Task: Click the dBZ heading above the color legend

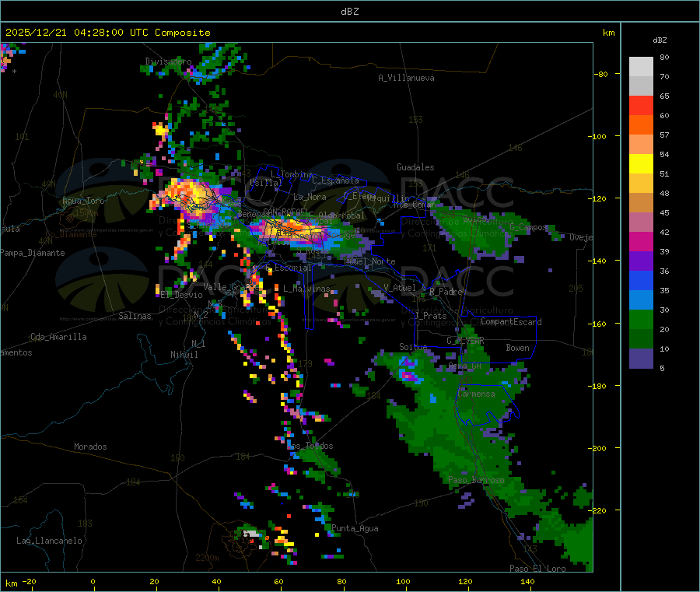Action: click(x=660, y=40)
